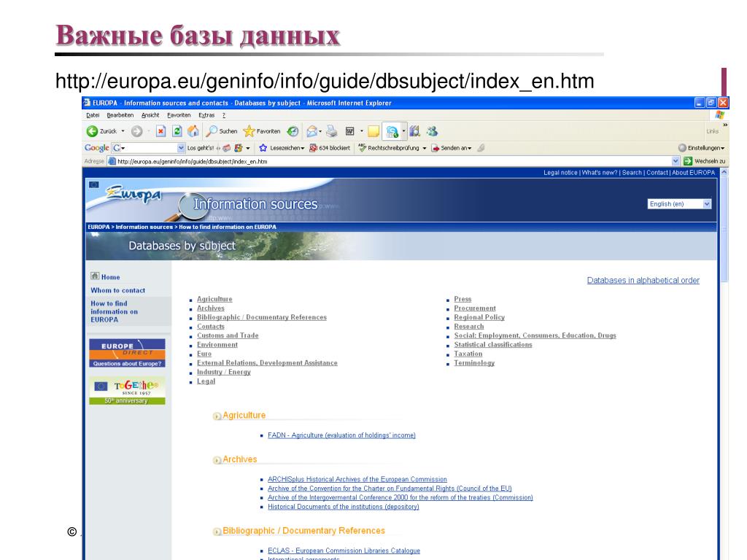Open dropdown arrow beside the Skype-style icon
747x560 pixels.
(403, 131)
